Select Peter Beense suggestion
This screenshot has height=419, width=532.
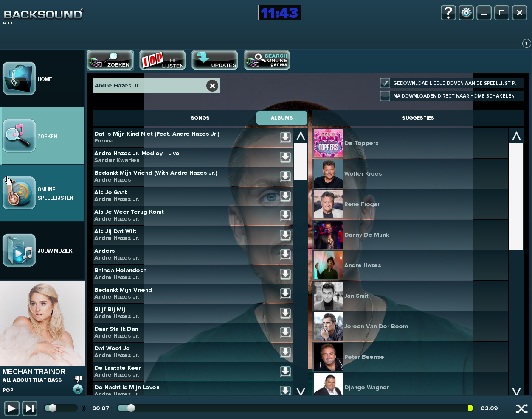tap(411, 357)
